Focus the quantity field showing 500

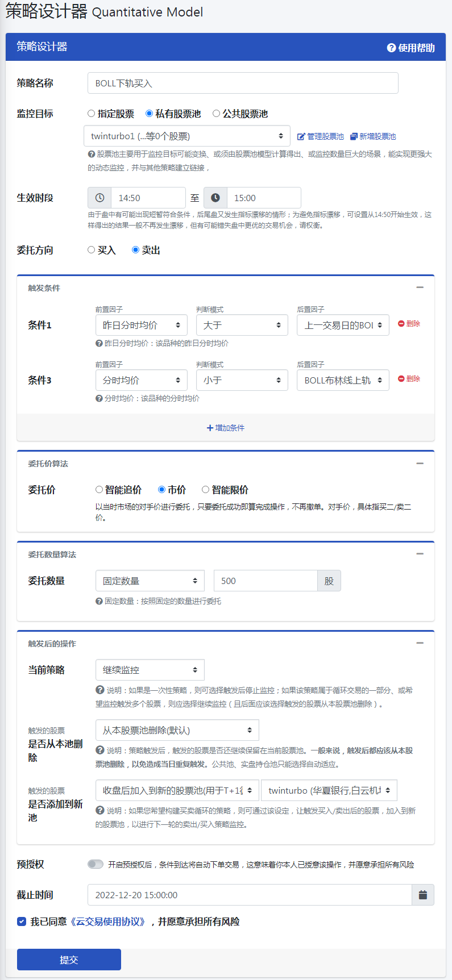(x=266, y=581)
